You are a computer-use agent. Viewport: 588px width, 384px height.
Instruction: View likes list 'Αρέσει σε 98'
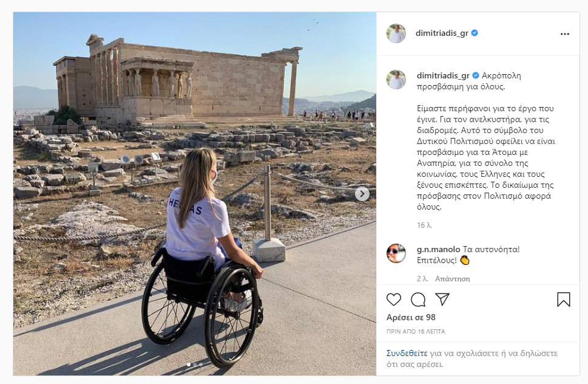(411, 317)
